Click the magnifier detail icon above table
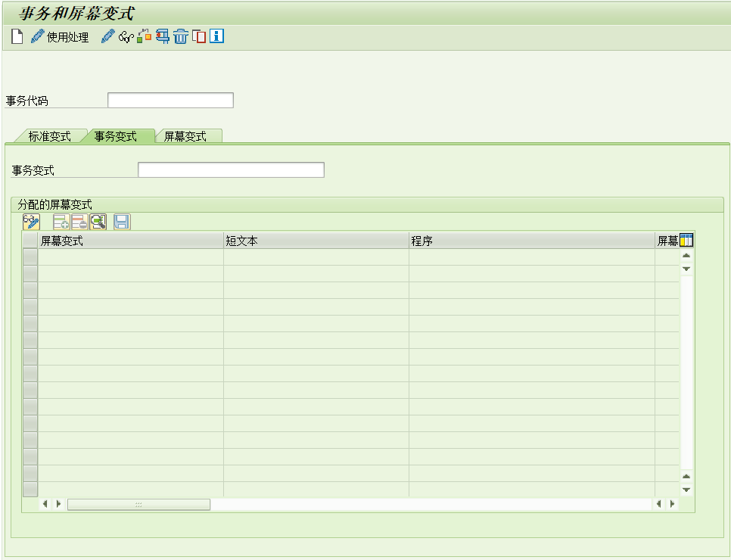The image size is (731, 560). pos(98,222)
